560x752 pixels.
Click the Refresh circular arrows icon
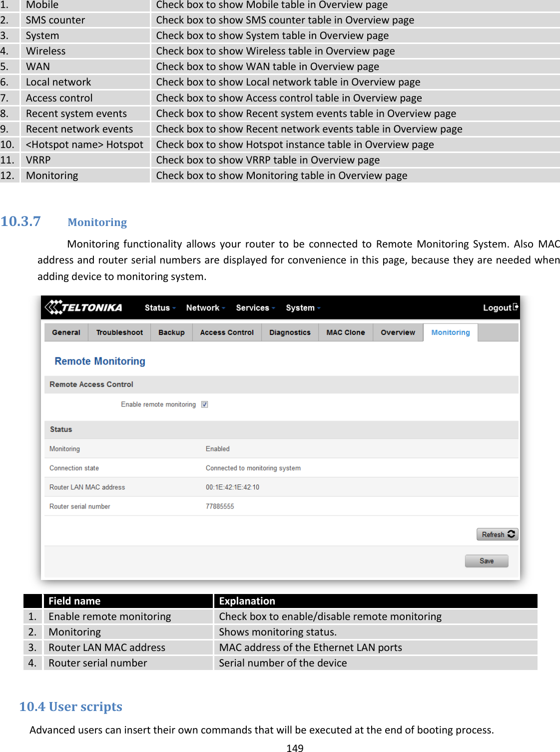point(512,534)
